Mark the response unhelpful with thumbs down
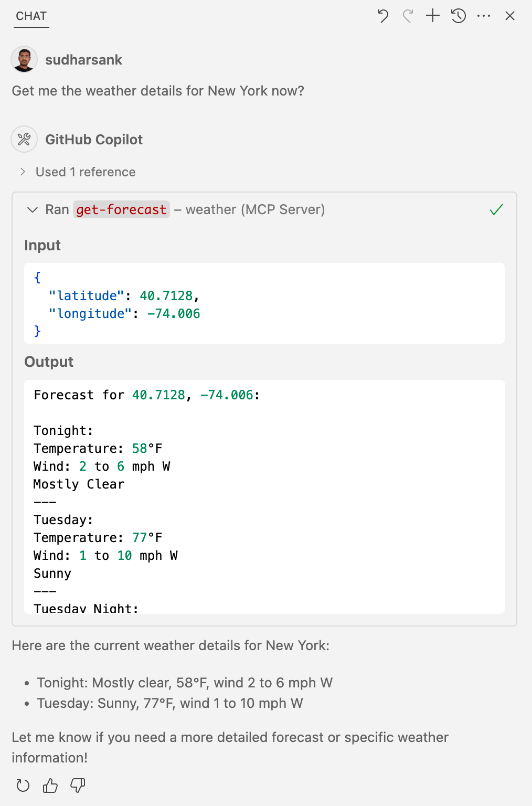532x806 pixels. pos(77,786)
